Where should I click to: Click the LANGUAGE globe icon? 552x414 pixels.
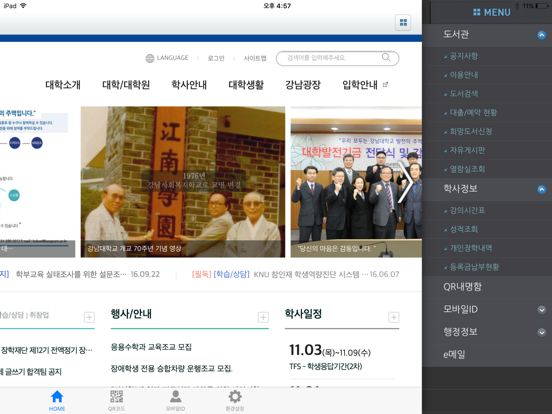pyautogui.click(x=150, y=58)
